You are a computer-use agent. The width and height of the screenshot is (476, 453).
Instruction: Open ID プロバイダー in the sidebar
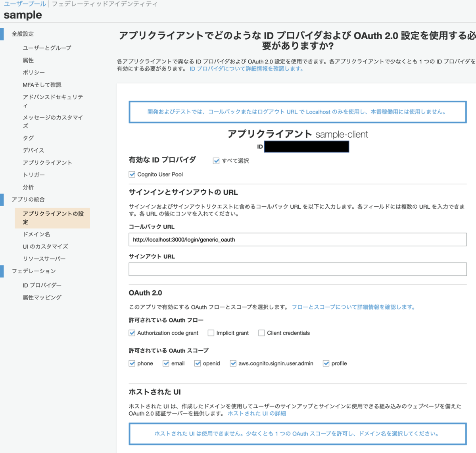click(42, 285)
